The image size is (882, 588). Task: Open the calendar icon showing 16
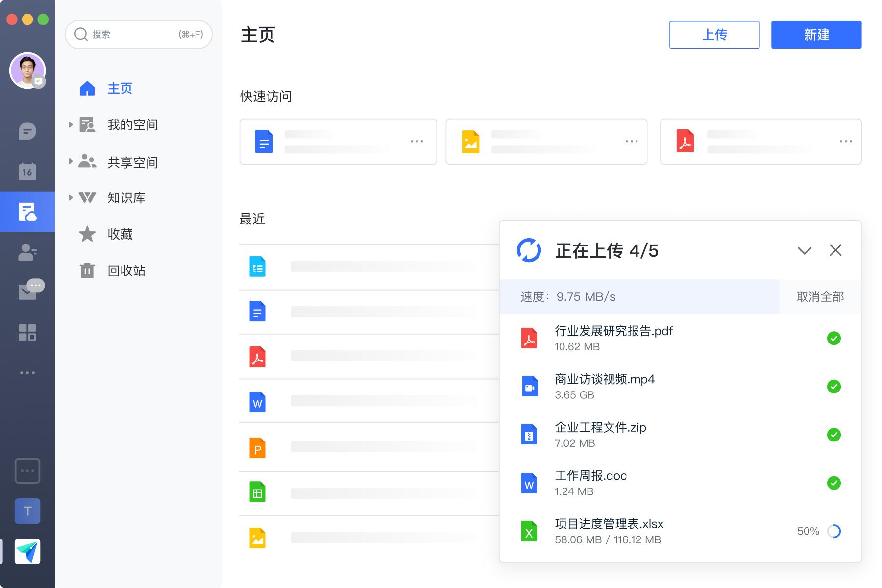click(27, 171)
